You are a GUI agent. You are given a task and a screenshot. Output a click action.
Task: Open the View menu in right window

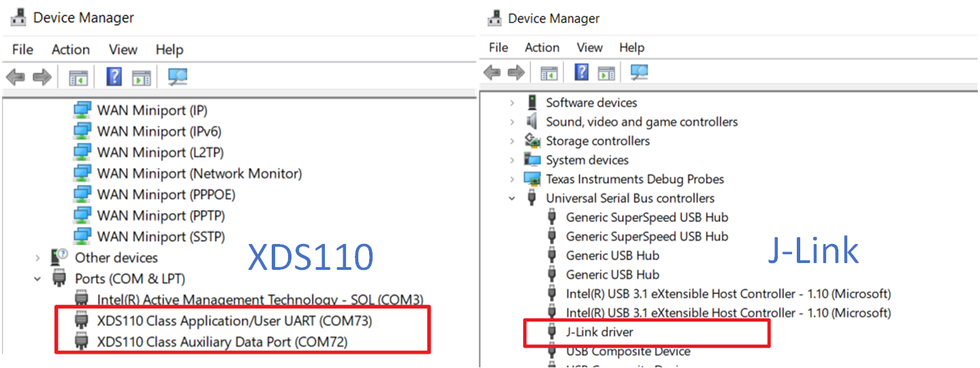pyautogui.click(x=589, y=48)
